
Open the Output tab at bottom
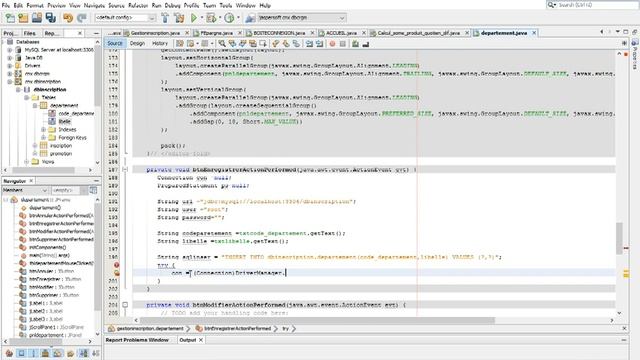188,340
